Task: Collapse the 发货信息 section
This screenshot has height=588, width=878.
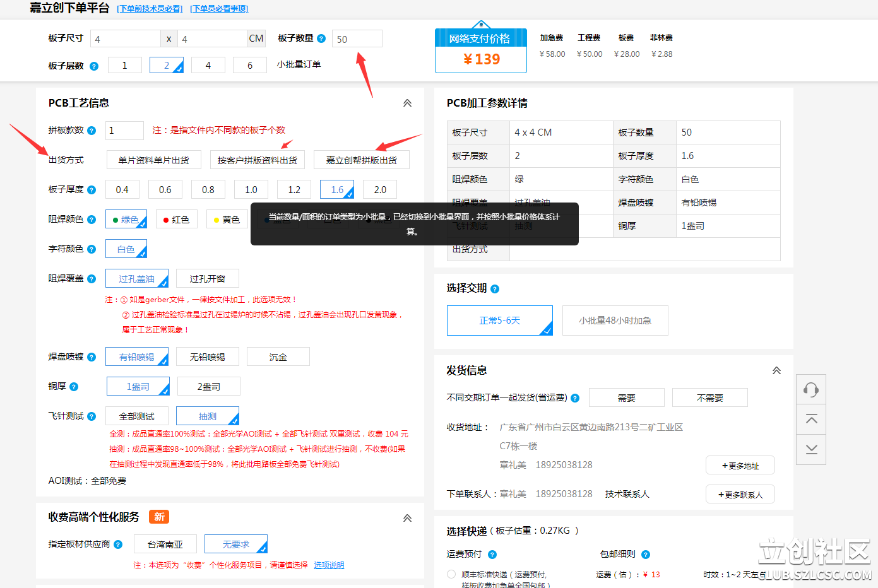Action: pyautogui.click(x=776, y=370)
